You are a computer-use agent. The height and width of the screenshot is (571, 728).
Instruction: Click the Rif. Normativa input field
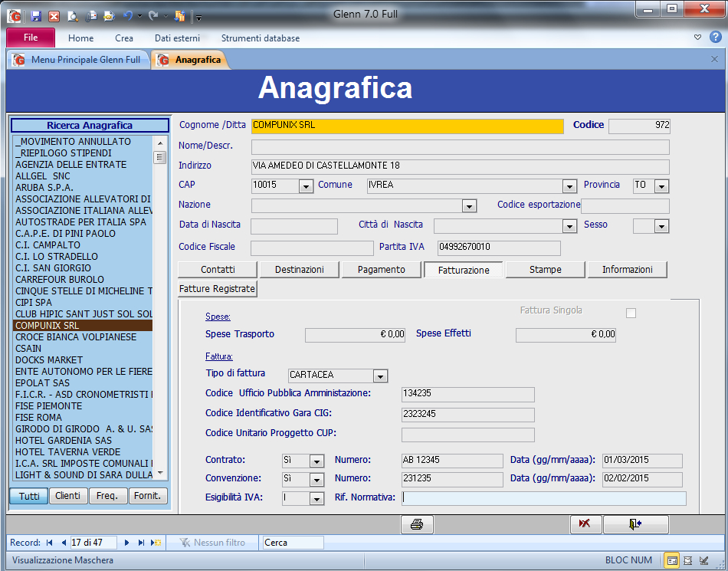pos(543,498)
